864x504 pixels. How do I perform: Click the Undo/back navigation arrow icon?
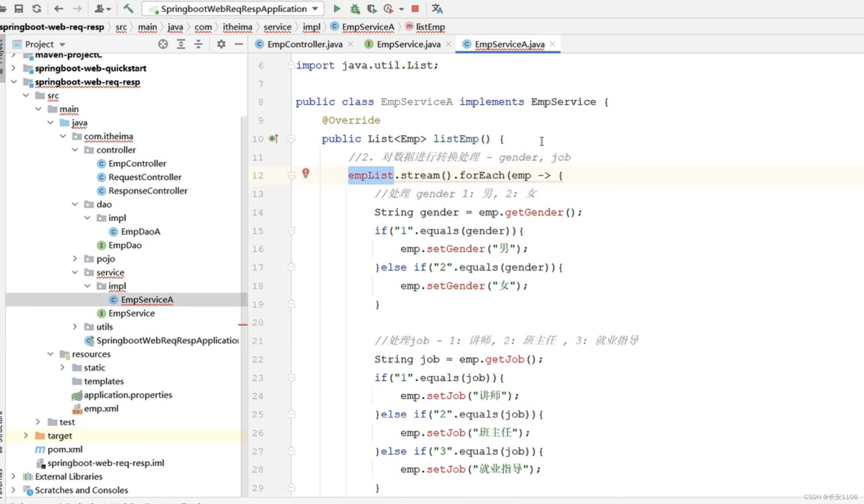(57, 8)
